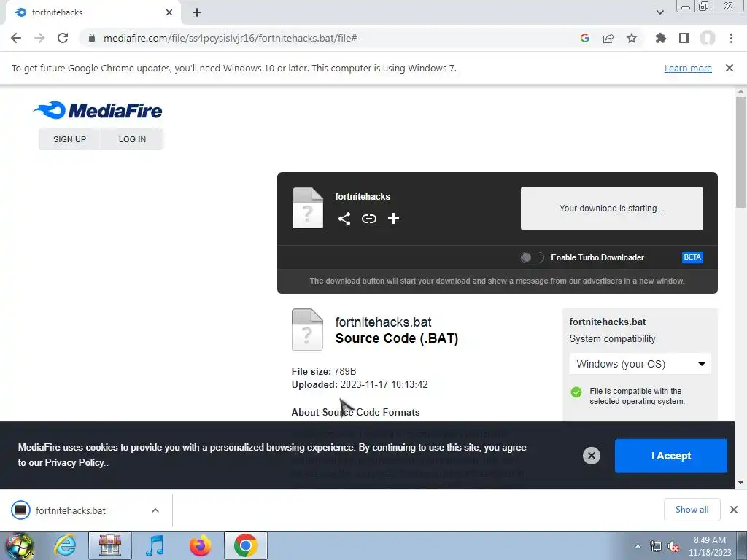
Task: Open the tab search chevron
Action: point(660,12)
